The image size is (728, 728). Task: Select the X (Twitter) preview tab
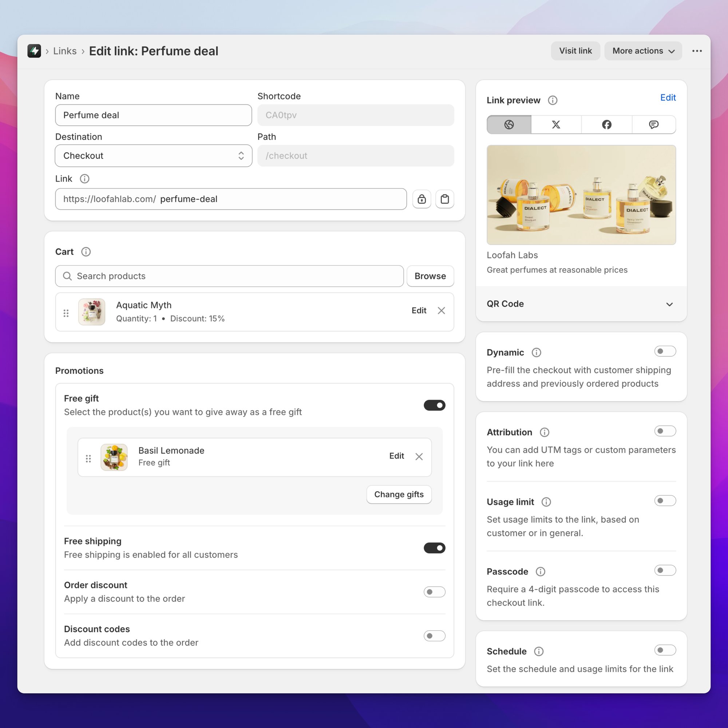tap(556, 125)
